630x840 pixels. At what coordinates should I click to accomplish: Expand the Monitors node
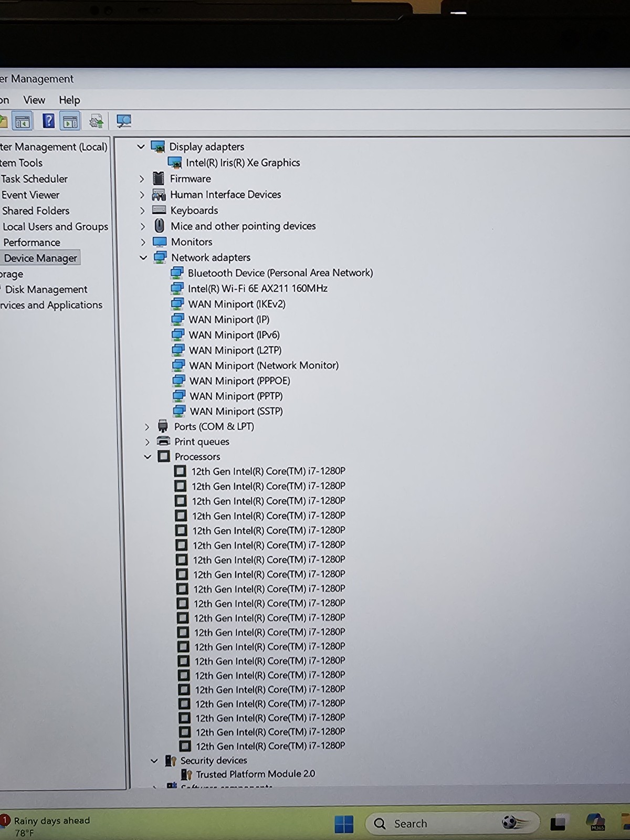click(x=143, y=242)
